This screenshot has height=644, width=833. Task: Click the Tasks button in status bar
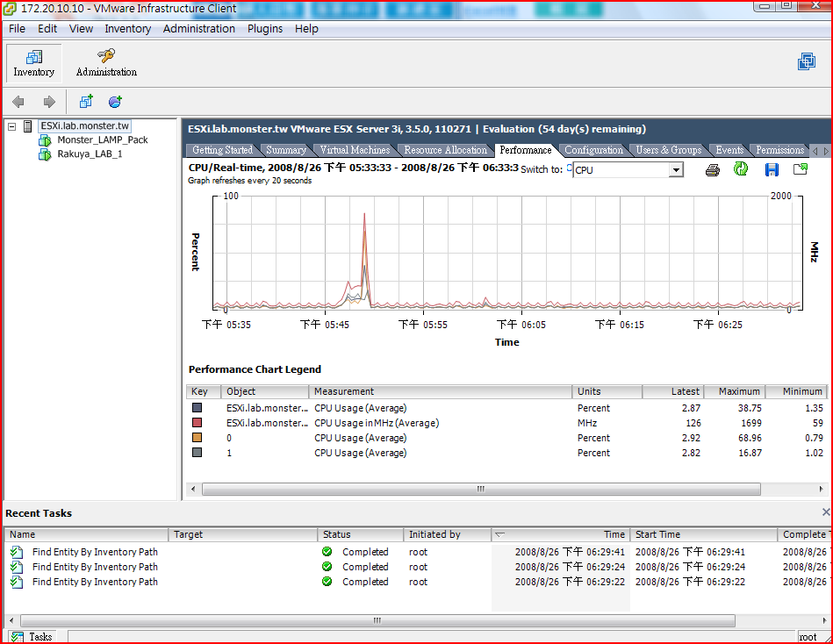tap(32, 637)
